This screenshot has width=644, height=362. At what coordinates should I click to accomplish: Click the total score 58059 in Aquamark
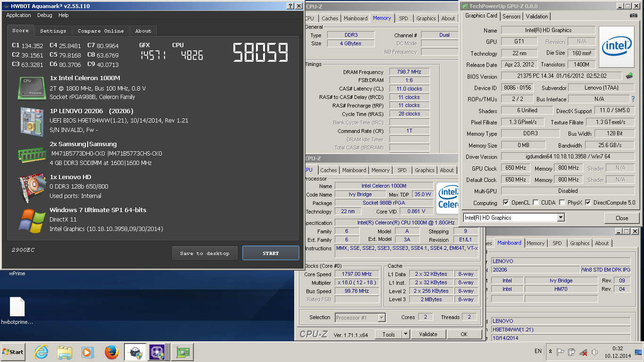(x=261, y=53)
